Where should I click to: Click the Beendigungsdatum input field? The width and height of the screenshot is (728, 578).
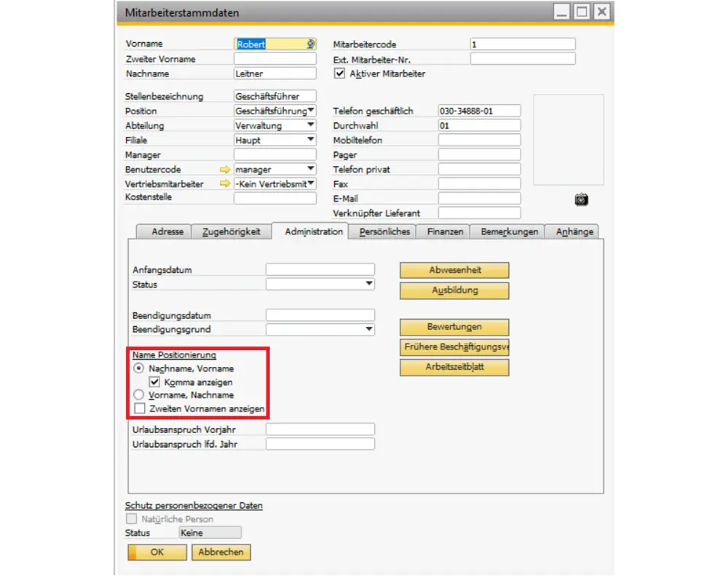pos(320,314)
